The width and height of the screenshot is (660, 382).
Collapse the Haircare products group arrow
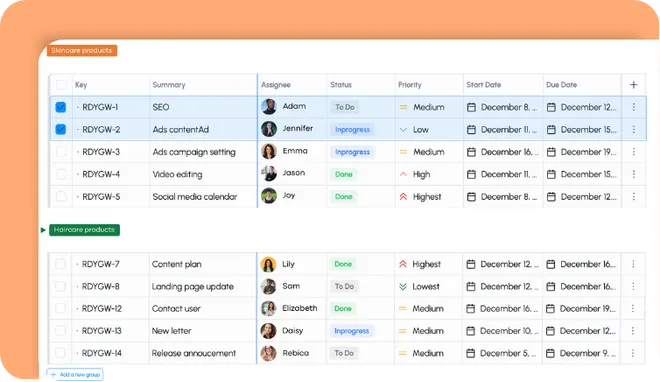tap(43, 230)
